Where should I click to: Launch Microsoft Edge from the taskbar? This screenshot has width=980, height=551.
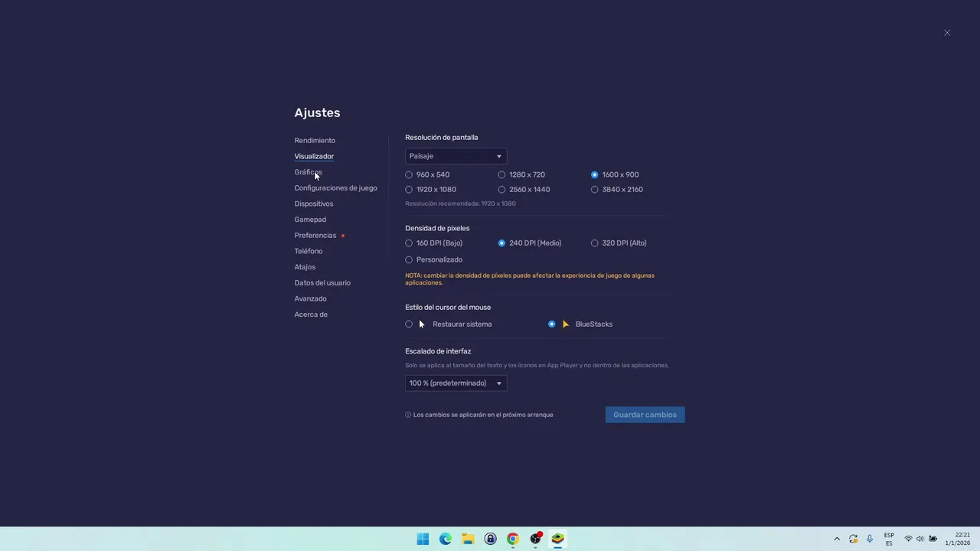pyautogui.click(x=446, y=539)
